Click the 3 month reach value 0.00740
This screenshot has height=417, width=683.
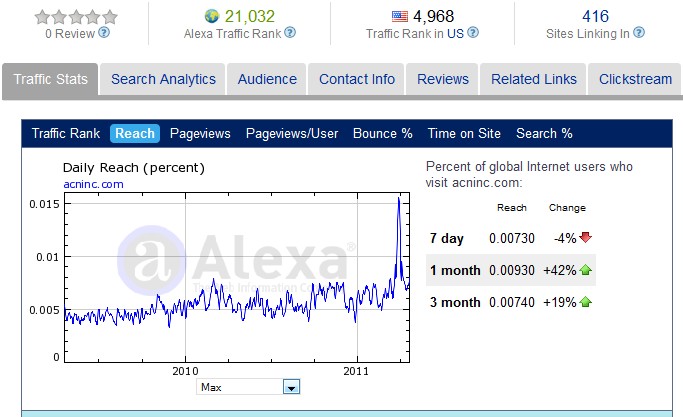[x=512, y=302]
